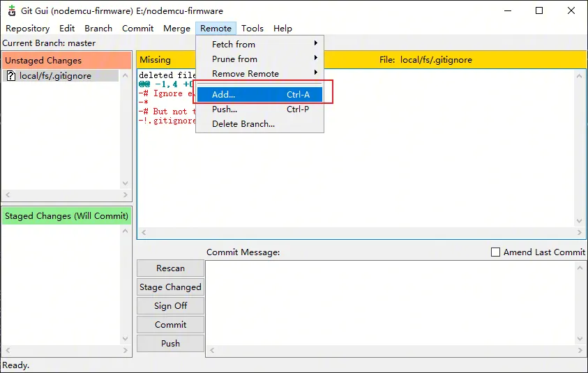The image size is (588, 373).
Task: Click the Unstaged Changes horizontal scrollbar right arrow
Action: pyautogui.click(x=126, y=196)
